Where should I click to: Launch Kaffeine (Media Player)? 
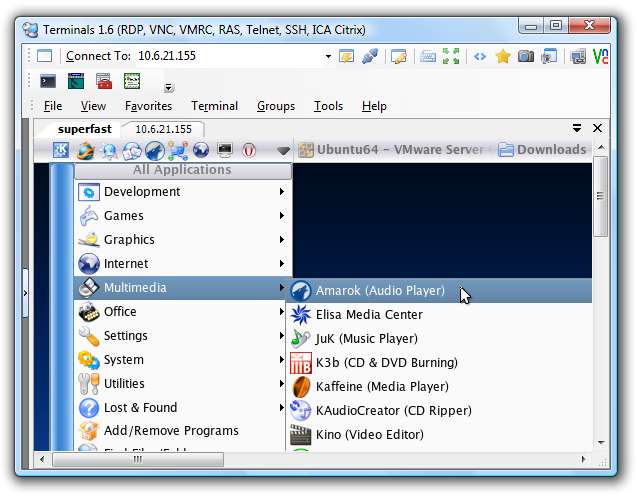coord(440,387)
